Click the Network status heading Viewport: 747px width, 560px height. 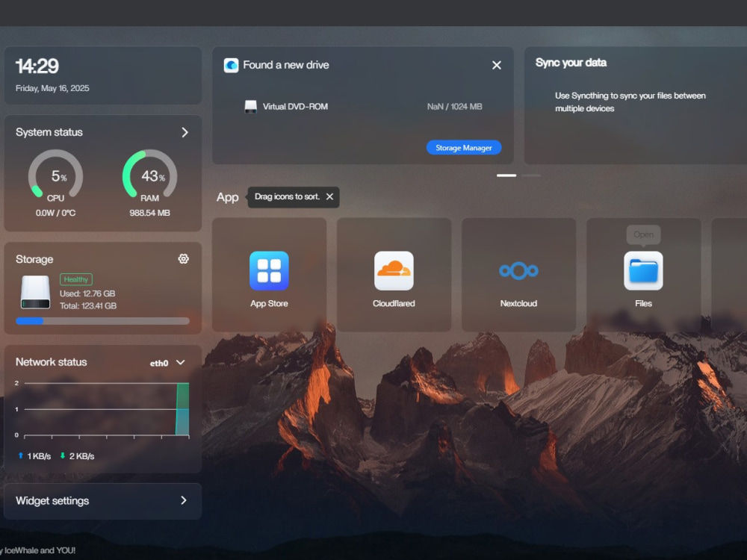coord(52,362)
